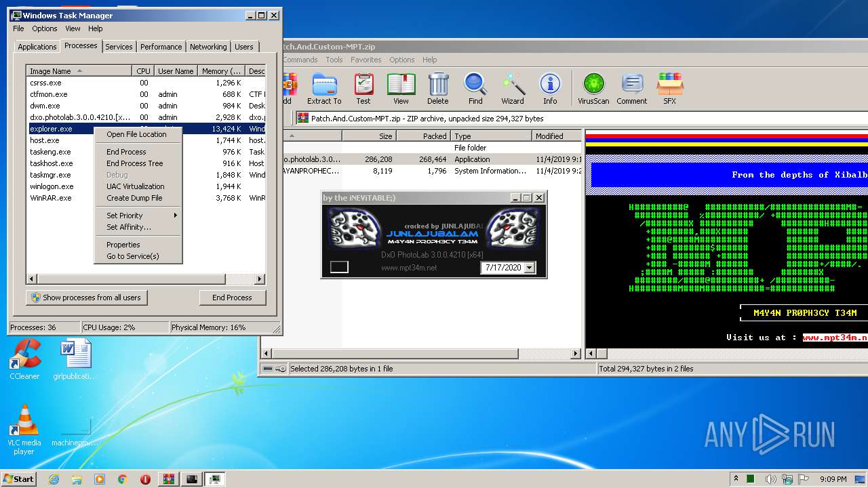
Task: Choose UAC Virtualization in context menu
Action: pos(138,186)
